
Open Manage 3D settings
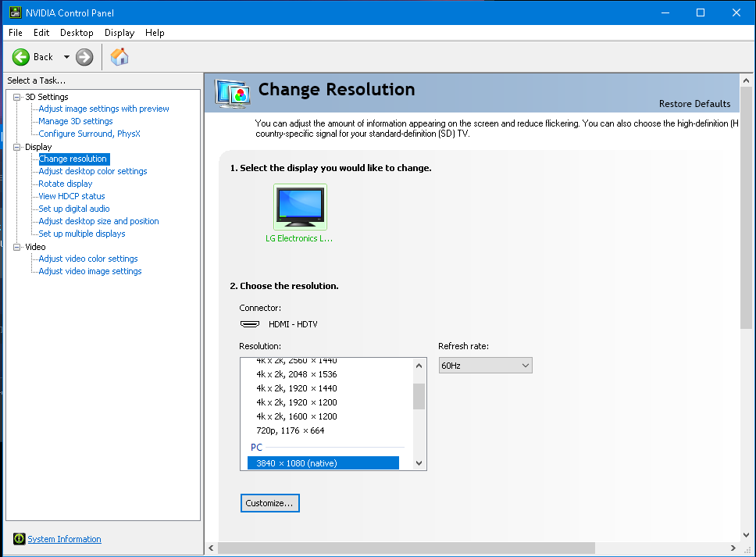tap(76, 122)
